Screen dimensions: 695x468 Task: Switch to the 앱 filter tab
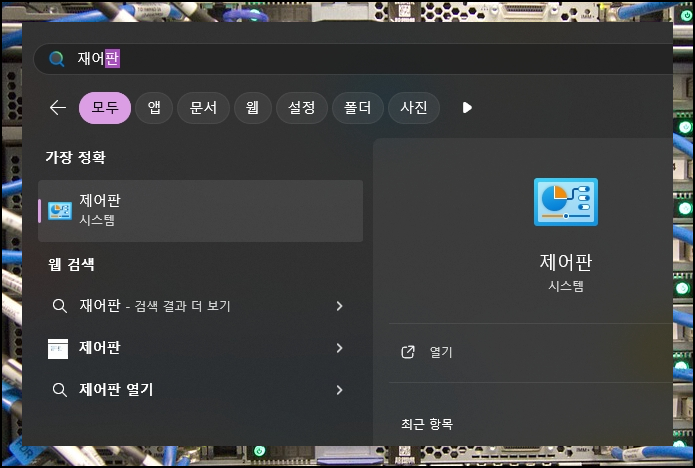[154, 108]
